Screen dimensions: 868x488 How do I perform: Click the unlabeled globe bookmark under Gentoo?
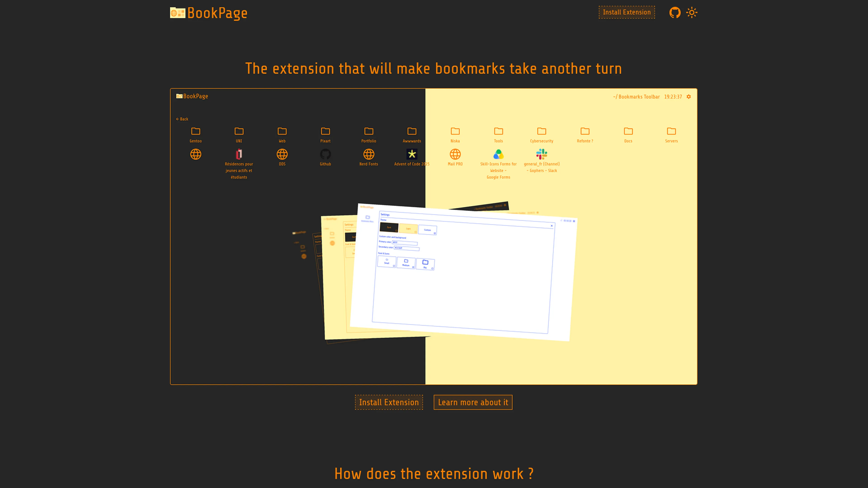pyautogui.click(x=195, y=154)
